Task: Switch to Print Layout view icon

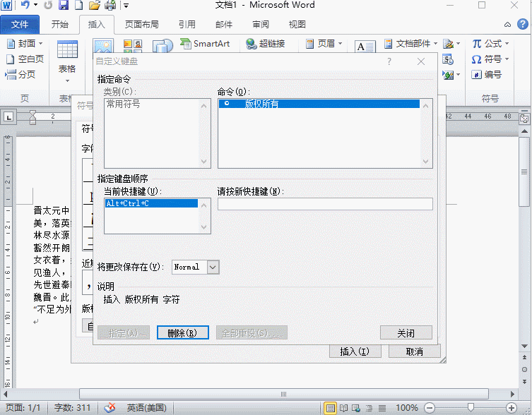Action: (x=330, y=407)
